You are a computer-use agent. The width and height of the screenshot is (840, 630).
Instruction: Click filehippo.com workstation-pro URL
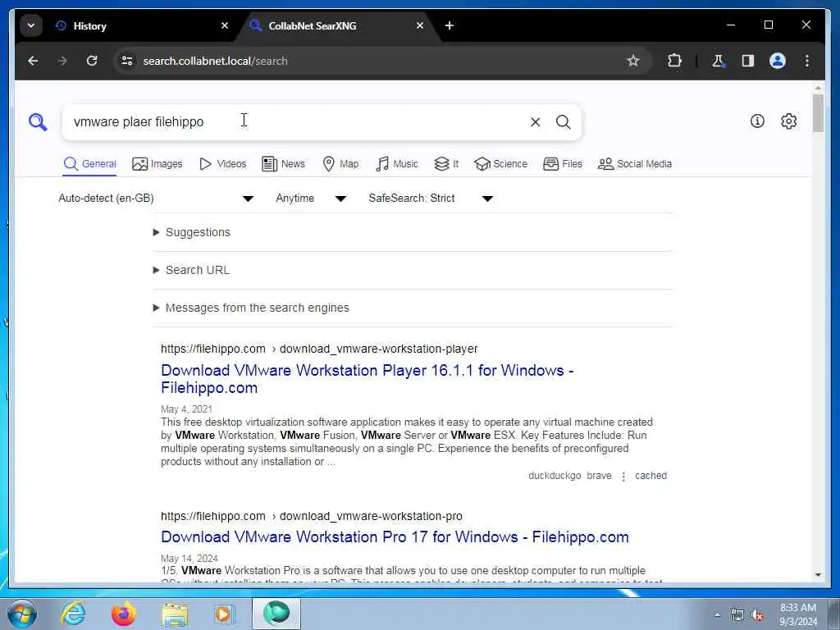311,517
